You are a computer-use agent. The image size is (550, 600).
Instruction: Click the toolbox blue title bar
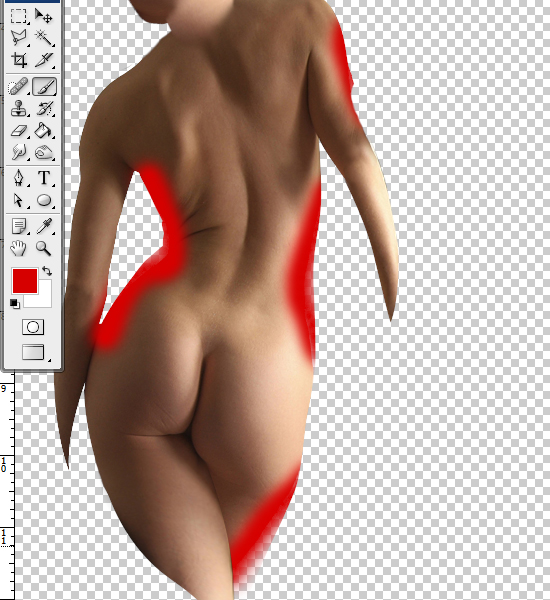(x=32, y=1)
